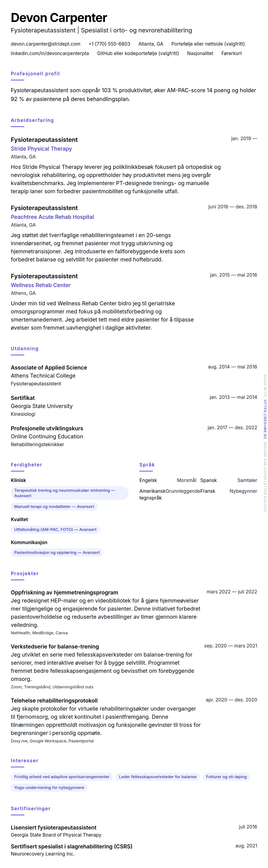
Task: Click the Leder fellesskapsverksteder for balanse tag
Action: (158, 777)
